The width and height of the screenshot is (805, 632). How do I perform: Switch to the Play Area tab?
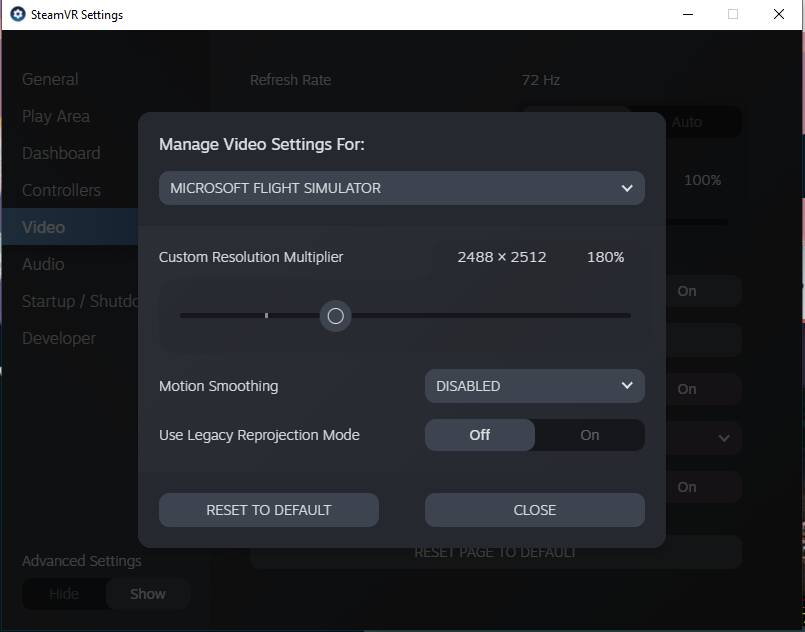pos(56,117)
